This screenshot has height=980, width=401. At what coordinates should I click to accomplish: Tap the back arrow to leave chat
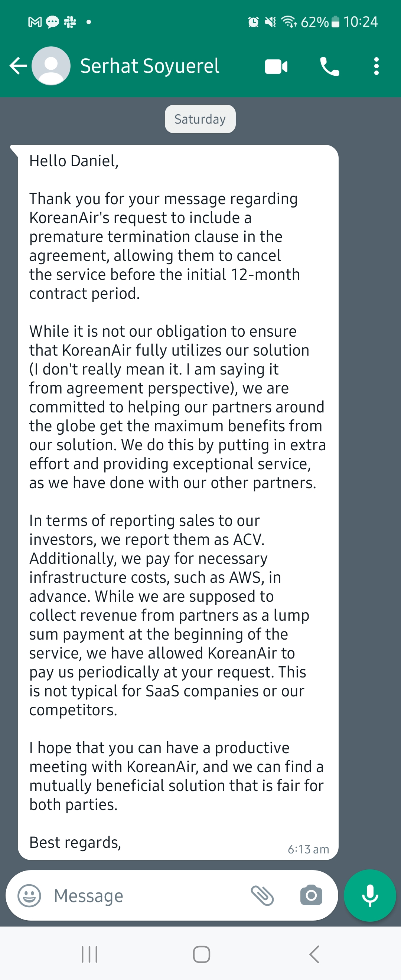[x=18, y=66]
